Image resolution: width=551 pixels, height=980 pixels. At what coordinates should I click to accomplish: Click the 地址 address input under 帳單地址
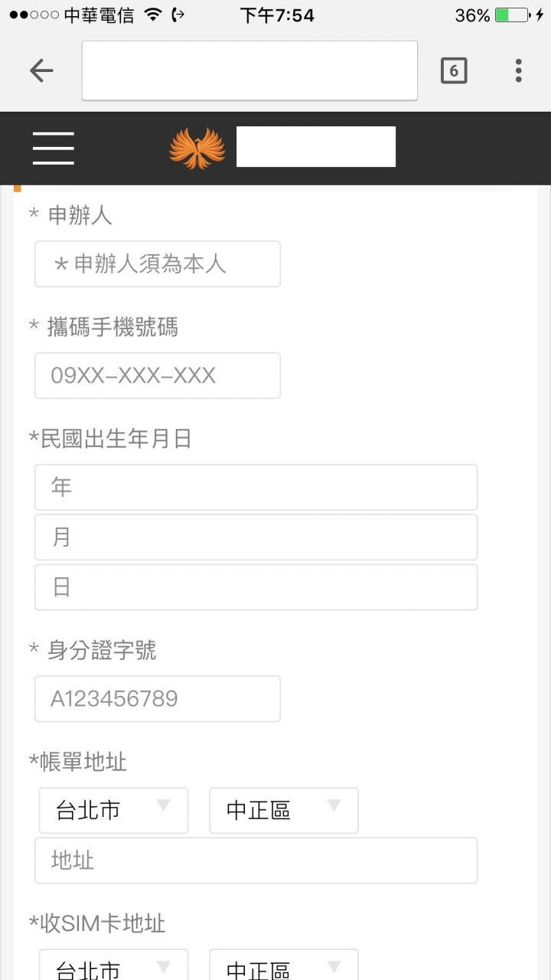coord(256,860)
